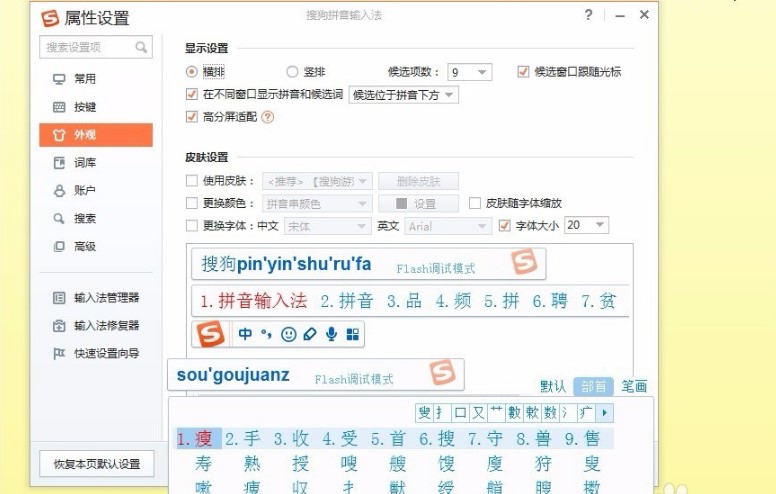Open the 候选项数 dropdown showing 9
Viewport: 776px width, 494px height.
tap(469, 72)
